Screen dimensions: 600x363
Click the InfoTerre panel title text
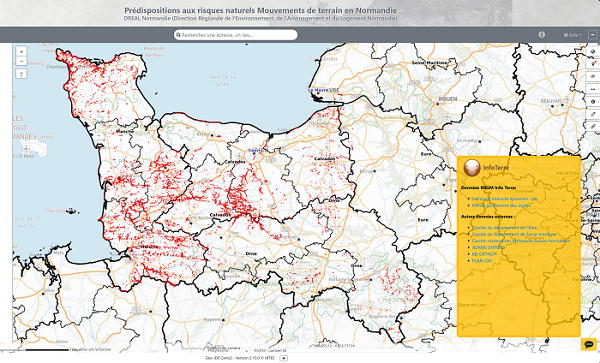(x=496, y=168)
